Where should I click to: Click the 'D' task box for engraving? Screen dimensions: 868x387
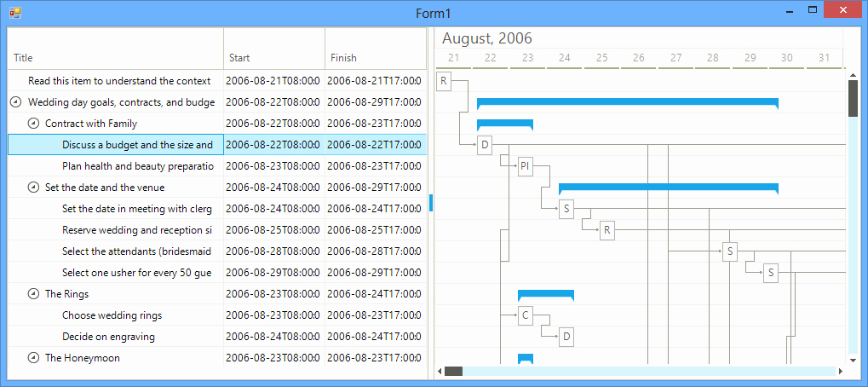pos(566,337)
